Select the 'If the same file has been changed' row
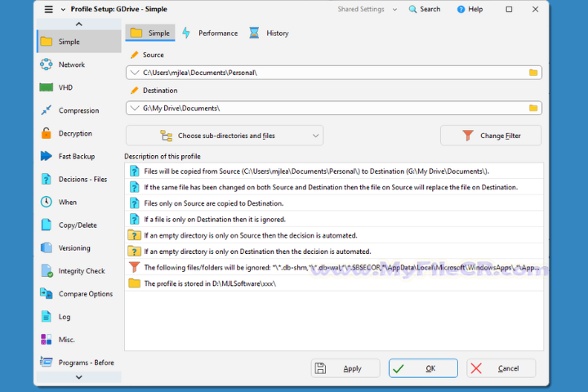Image resolution: width=588 pixels, height=392 pixels. (x=334, y=187)
